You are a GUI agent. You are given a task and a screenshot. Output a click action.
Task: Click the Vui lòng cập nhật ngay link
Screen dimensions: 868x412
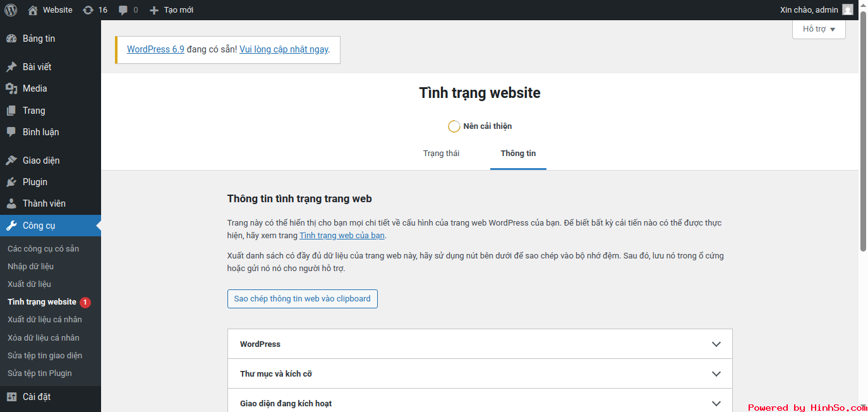pyautogui.click(x=284, y=49)
